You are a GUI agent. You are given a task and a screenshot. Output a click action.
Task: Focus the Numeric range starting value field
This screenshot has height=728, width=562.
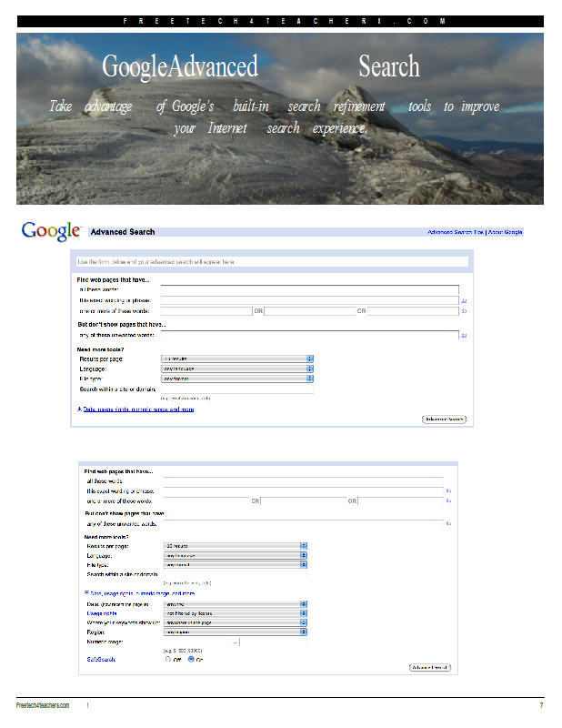(197, 642)
